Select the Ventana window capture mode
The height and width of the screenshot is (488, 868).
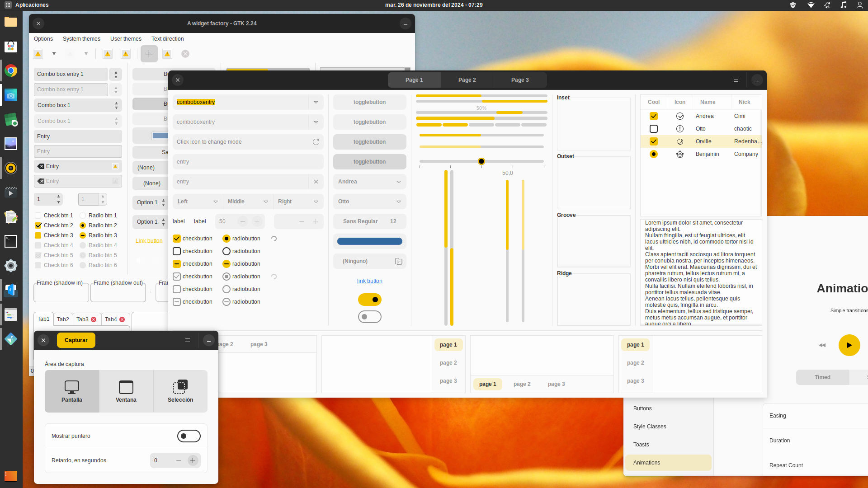coord(126,391)
